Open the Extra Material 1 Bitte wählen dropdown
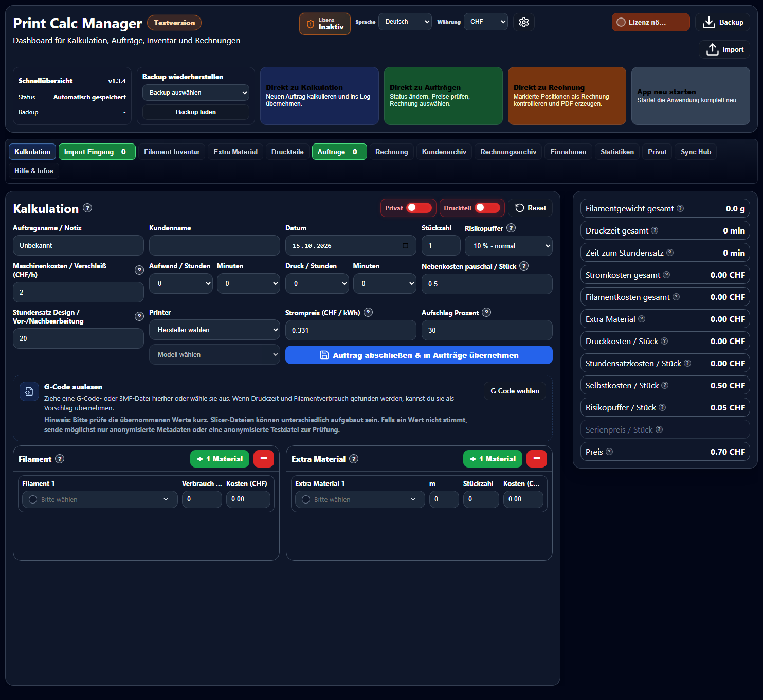Viewport: 763px width, 700px height. point(360,499)
